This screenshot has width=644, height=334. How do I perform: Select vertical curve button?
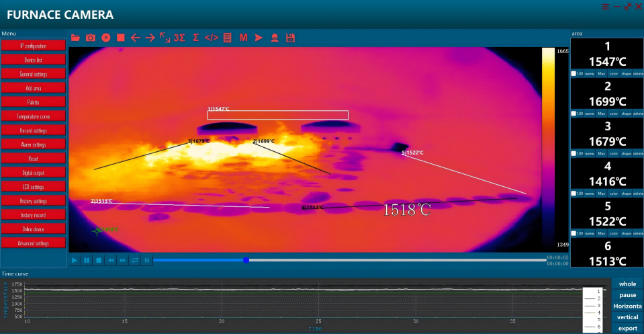pyautogui.click(x=627, y=317)
